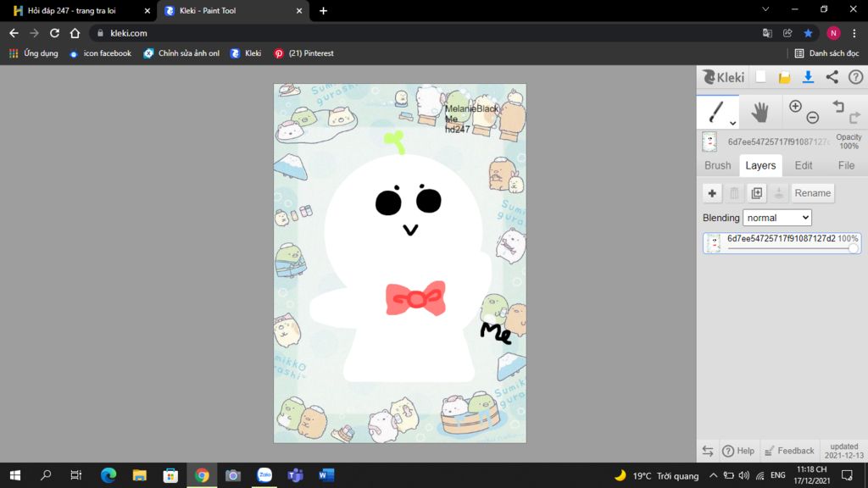Screen dimensions: 868x488
Task: Delete the current layer
Action: pyautogui.click(x=734, y=193)
